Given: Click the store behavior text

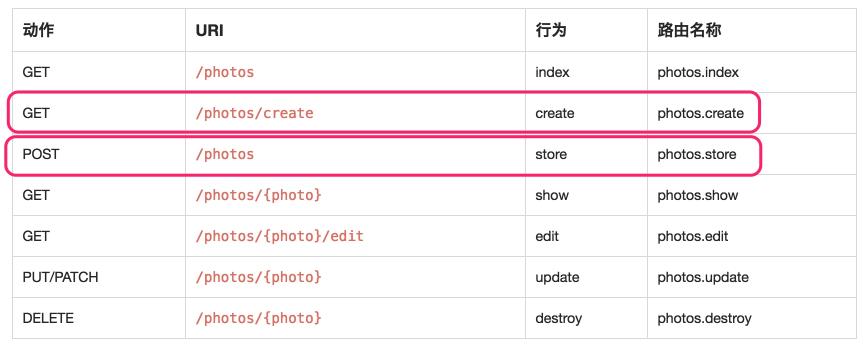Looking at the screenshot, I should click(550, 154).
